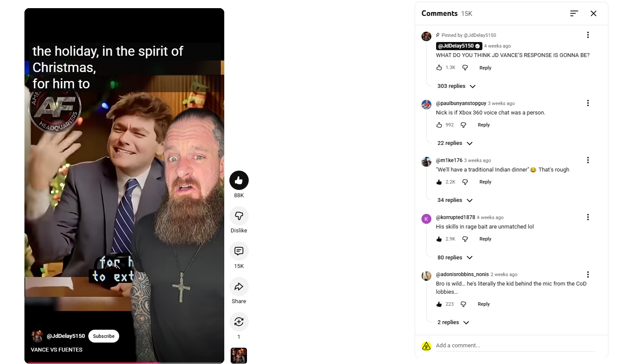Dislike the m1ke176 comment

tap(465, 182)
